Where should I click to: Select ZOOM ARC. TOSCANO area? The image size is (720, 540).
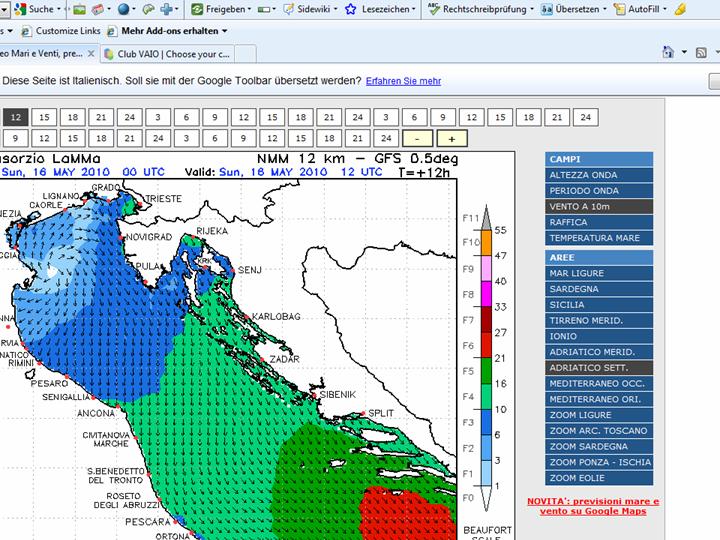(599, 431)
